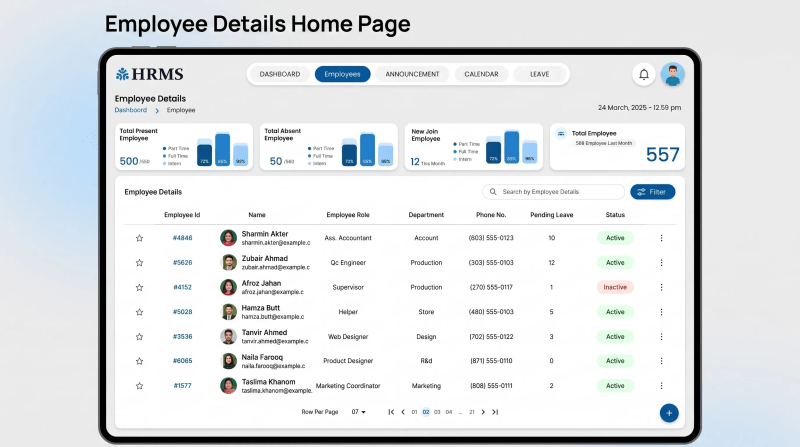
Task: Click phone number (803) 555-0123
Action: 491,238
